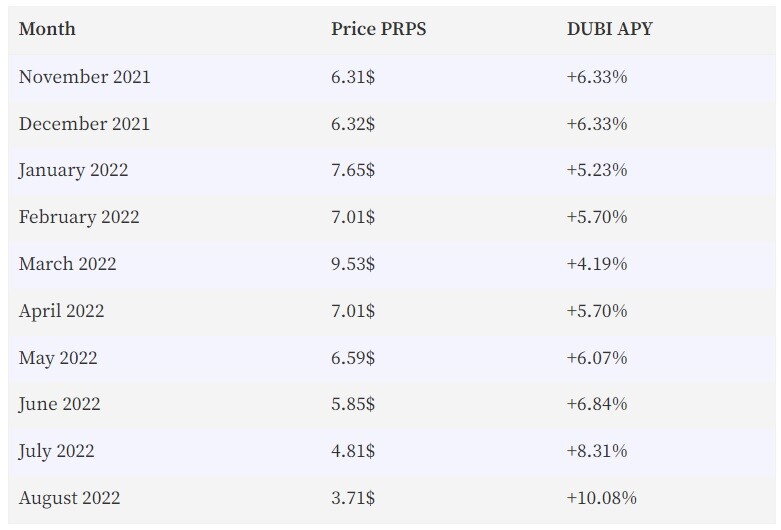Select the July 2022 month cell
The width and height of the screenshot is (781, 530).
56,451
